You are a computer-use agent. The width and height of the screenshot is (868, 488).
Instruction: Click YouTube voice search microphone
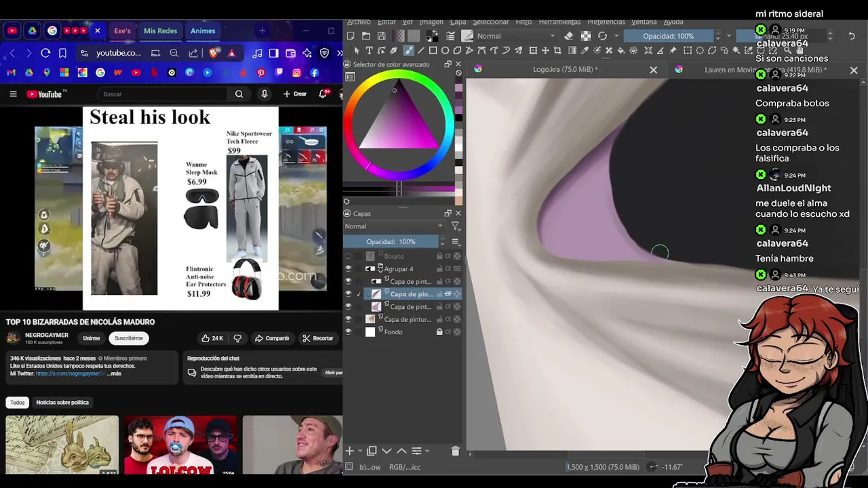point(264,94)
